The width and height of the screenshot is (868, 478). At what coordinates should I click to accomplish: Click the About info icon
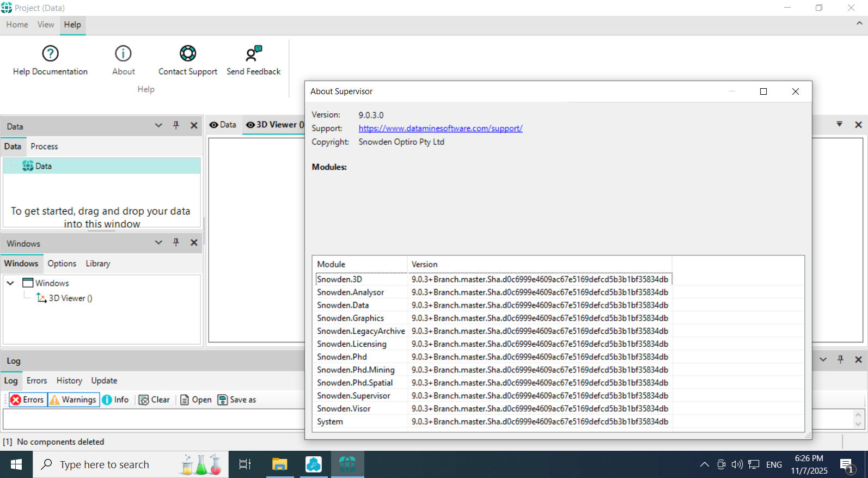point(123,53)
